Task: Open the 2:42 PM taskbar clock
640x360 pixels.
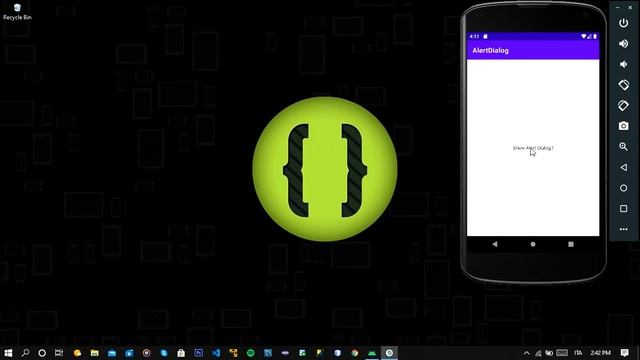Action: (x=600, y=353)
